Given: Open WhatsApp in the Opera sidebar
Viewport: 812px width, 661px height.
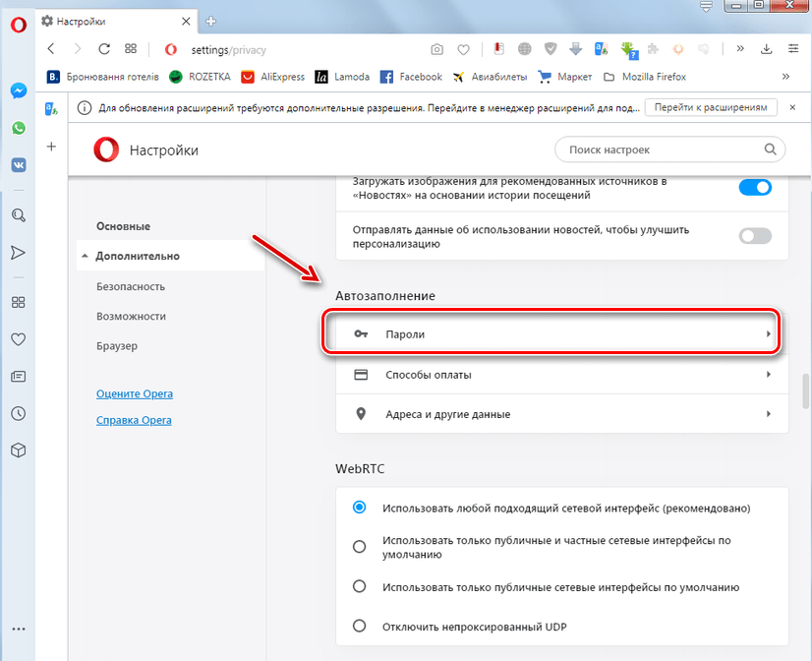Looking at the screenshot, I should [x=18, y=128].
